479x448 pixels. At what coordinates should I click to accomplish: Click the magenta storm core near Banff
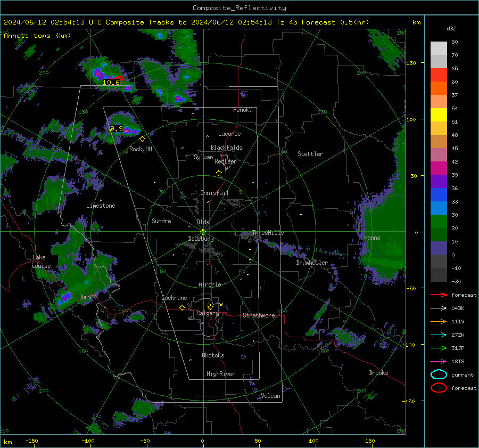click(65, 296)
